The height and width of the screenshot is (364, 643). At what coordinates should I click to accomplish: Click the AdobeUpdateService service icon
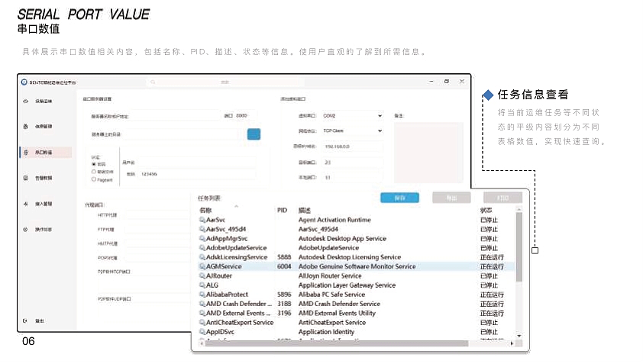(x=202, y=248)
